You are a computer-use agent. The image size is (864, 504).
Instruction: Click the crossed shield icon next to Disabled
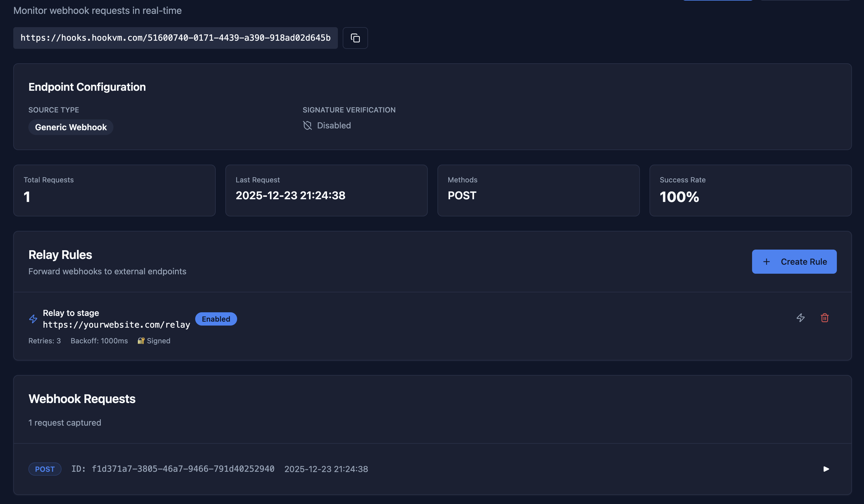(307, 125)
